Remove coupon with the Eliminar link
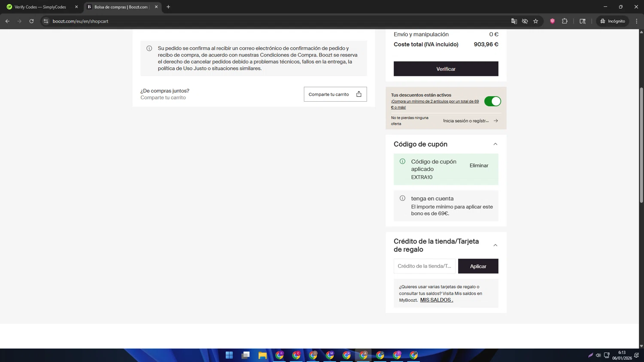The height and width of the screenshot is (362, 644). 479,166
